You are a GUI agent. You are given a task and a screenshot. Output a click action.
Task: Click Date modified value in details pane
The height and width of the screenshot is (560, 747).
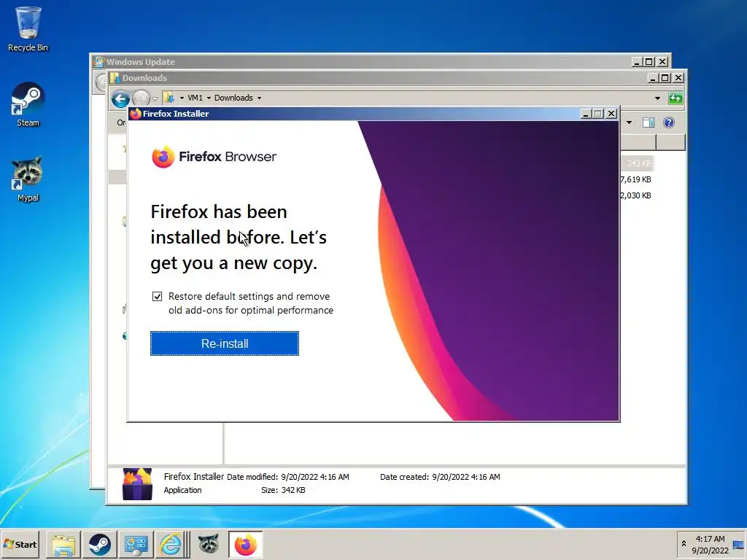315,477
